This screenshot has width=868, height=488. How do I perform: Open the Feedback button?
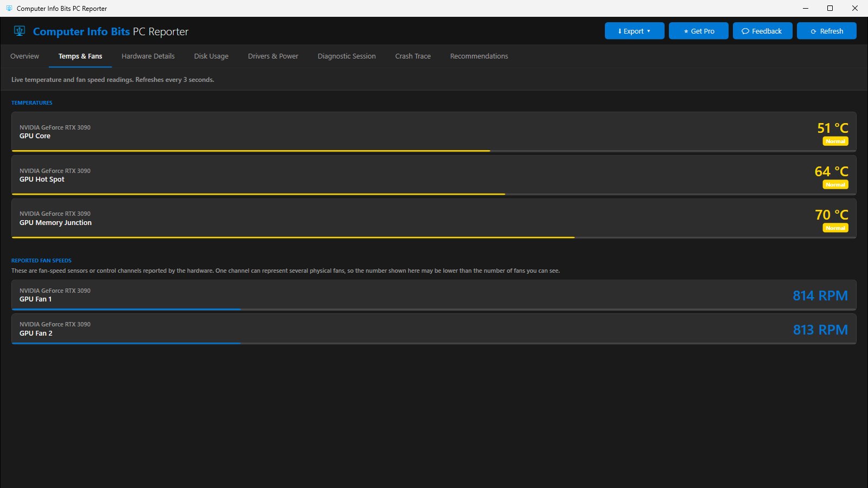(x=762, y=31)
